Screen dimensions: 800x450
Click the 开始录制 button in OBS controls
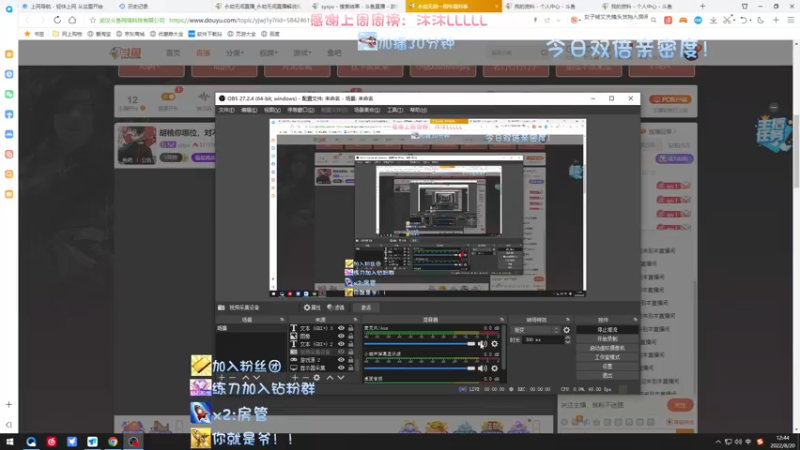(x=607, y=339)
